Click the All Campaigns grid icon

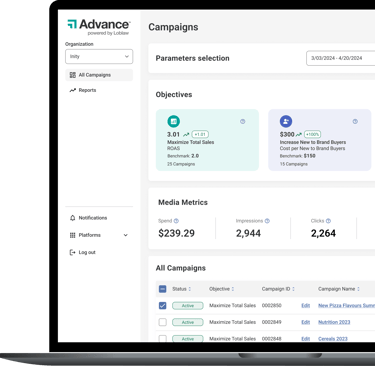pos(72,75)
